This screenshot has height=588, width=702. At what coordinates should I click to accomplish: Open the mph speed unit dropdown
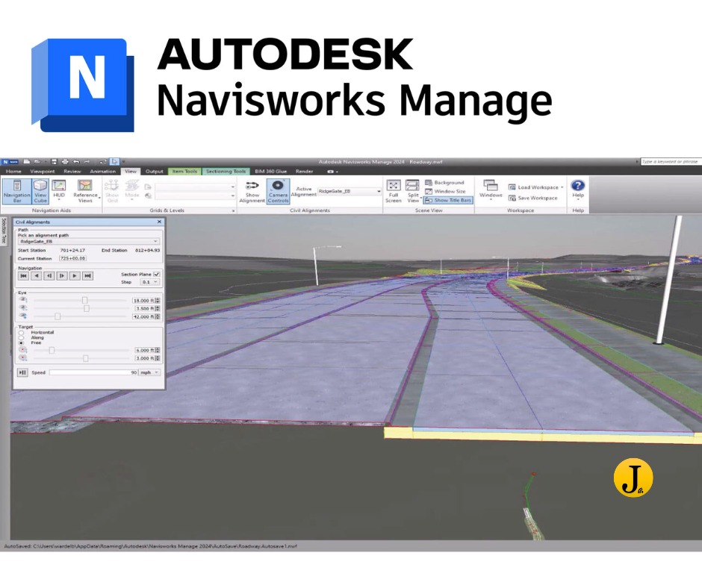[x=149, y=372]
